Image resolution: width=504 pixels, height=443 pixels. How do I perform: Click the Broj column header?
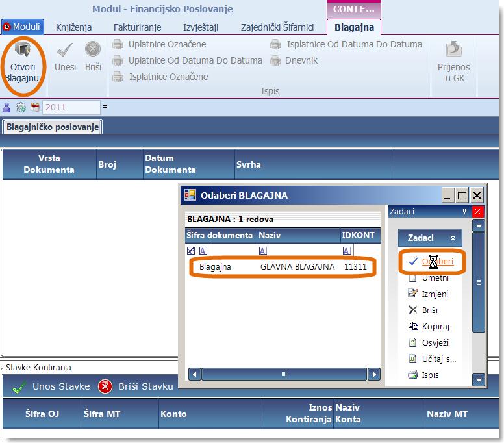(x=120, y=164)
